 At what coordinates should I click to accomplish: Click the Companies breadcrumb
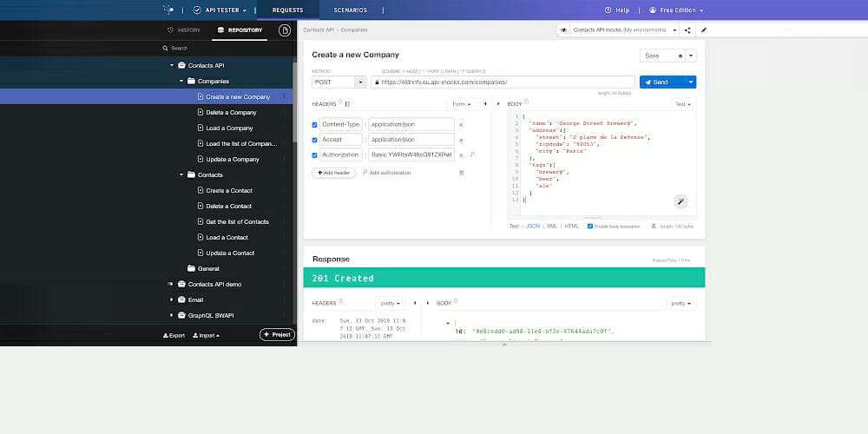click(354, 30)
